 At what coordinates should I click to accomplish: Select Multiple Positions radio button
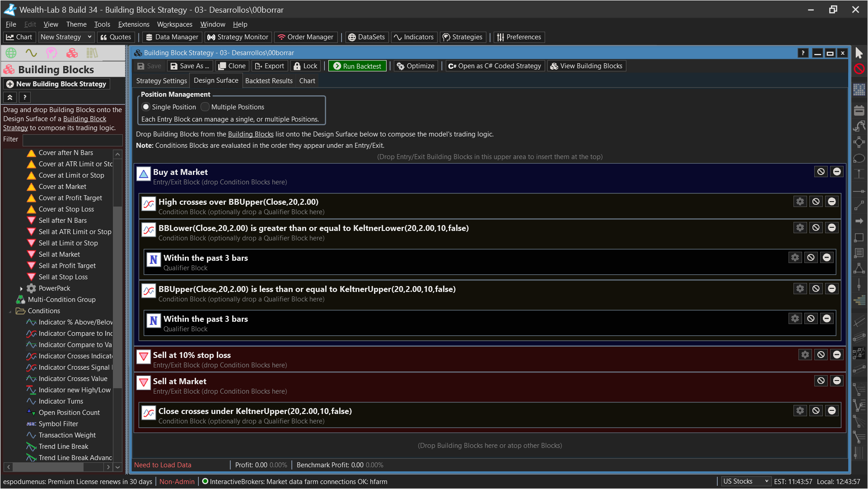pos(205,107)
